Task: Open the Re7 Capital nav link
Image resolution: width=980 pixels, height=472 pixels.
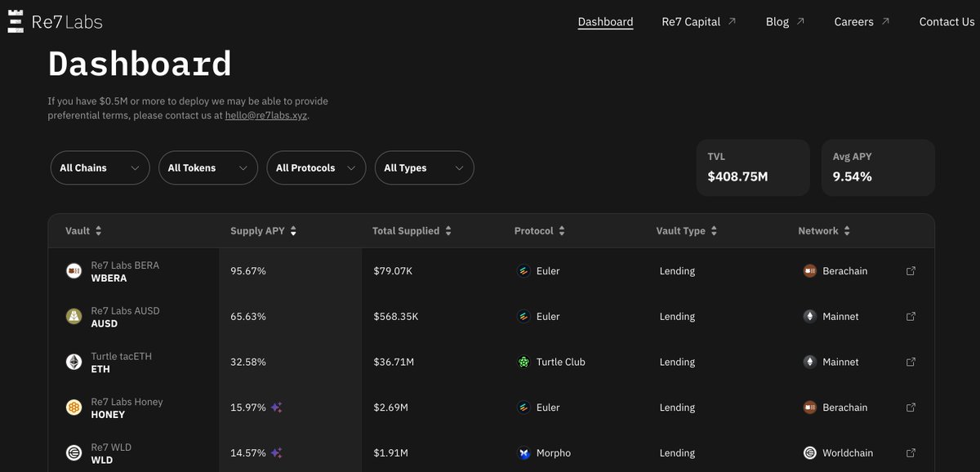Action: click(699, 22)
